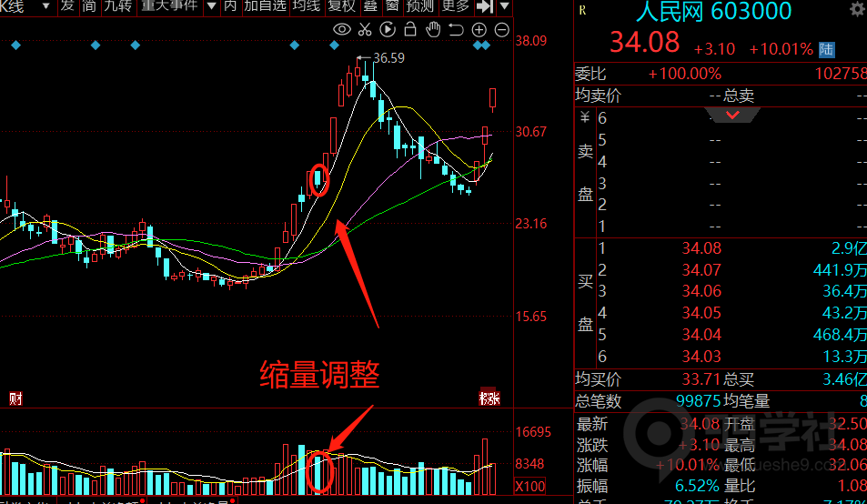This screenshot has width=867, height=504.
Task: Start chart replay with the circular play icon
Action: 388,30
